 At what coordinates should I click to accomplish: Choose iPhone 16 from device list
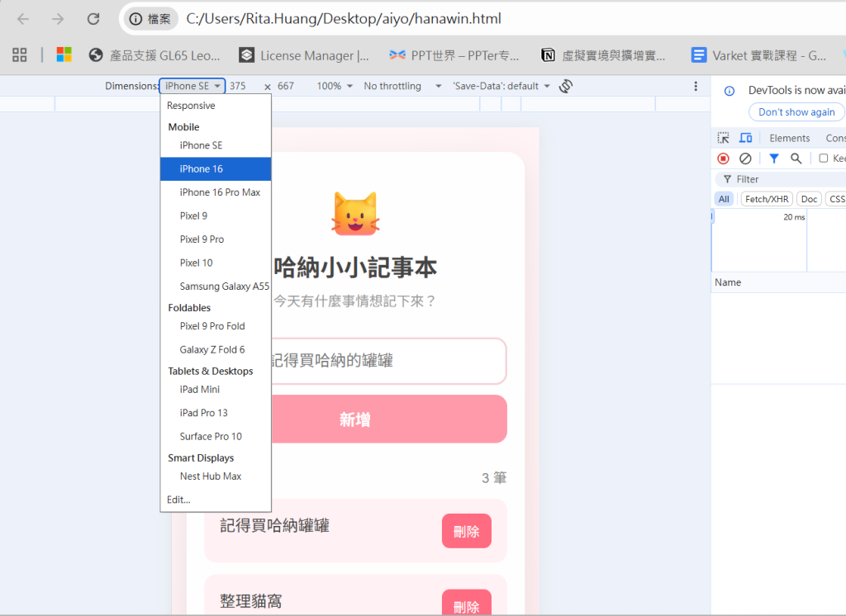[216, 168]
